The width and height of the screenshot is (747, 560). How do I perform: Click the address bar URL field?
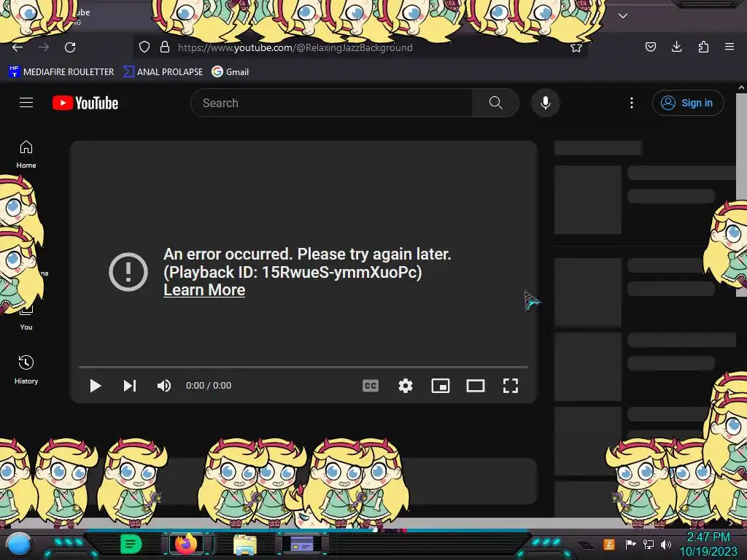tap(360, 47)
